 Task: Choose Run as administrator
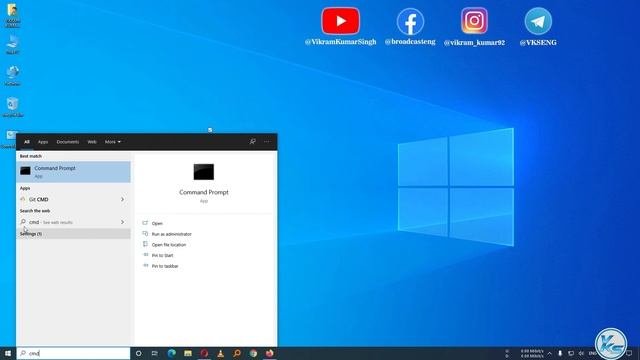tap(171, 234)
